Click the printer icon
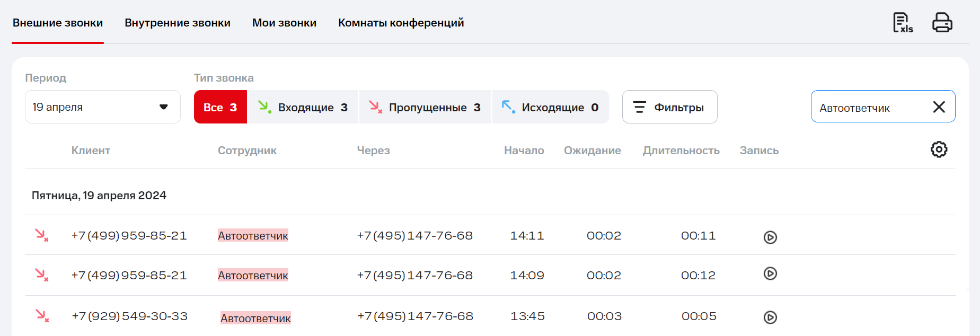The image size is (980, 336). (x=942, y=23)
